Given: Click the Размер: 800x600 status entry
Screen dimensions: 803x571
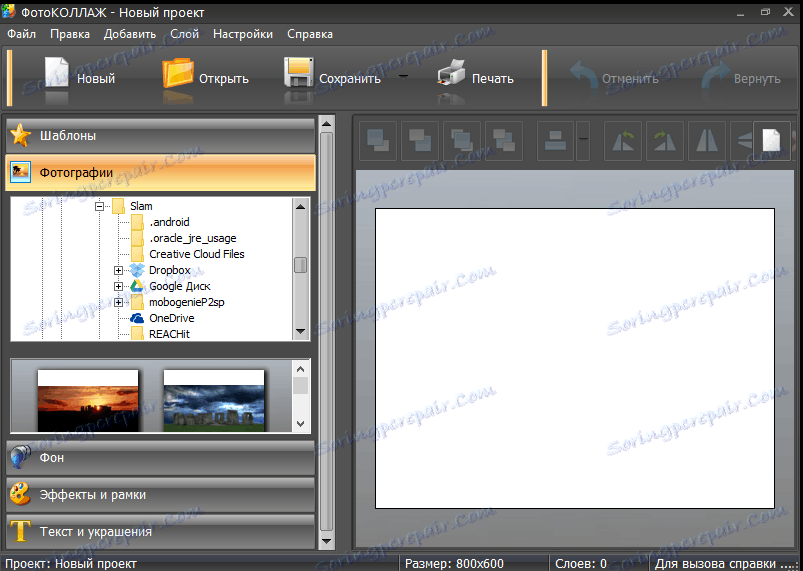Looking at the screenshot, I should coord(454,564).
